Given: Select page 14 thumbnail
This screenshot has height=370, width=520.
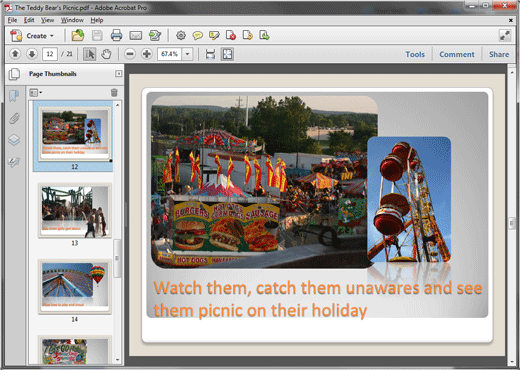Looking at the screenshot, I should 75,287.
